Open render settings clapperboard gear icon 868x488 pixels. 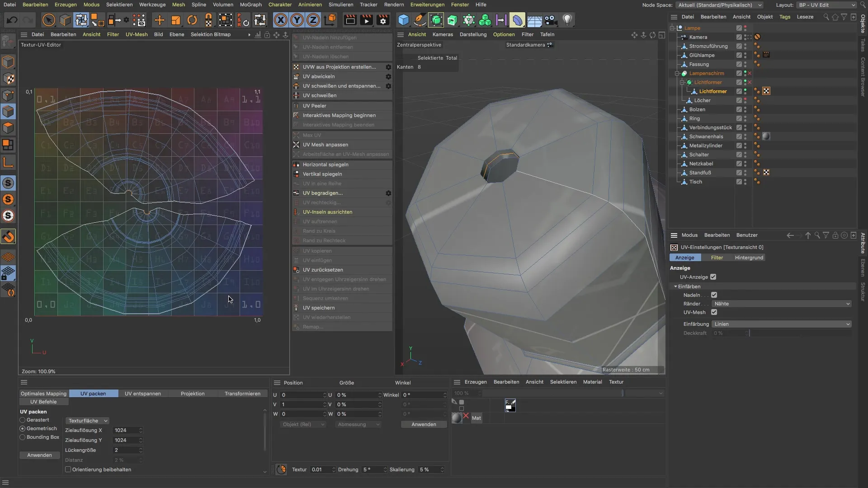[383, 20]
